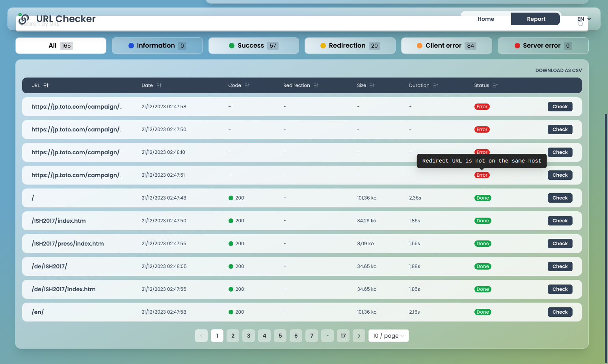
Task: Sort by the Redirection column icon
Action: coord(316,85)
